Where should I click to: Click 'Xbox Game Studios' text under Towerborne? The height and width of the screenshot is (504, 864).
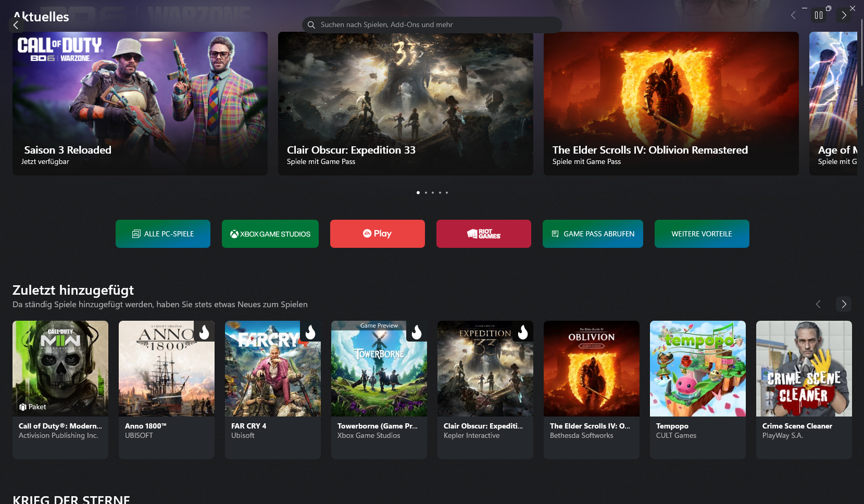369,436
